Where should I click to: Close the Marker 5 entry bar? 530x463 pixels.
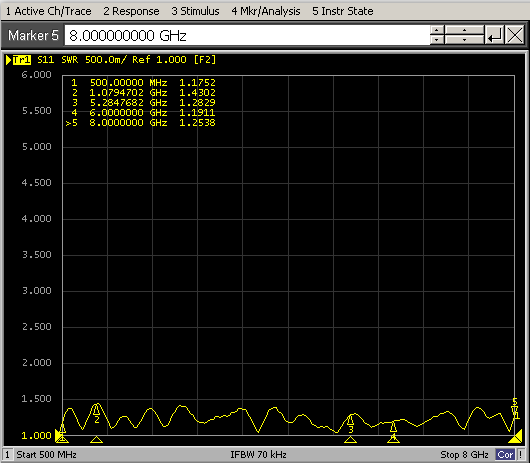tap(515, 35)
